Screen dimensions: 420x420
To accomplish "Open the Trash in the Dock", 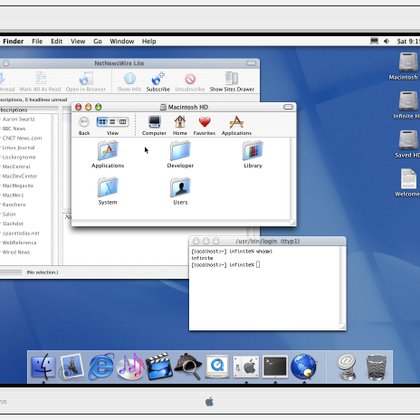I will (x=376, y=368).
